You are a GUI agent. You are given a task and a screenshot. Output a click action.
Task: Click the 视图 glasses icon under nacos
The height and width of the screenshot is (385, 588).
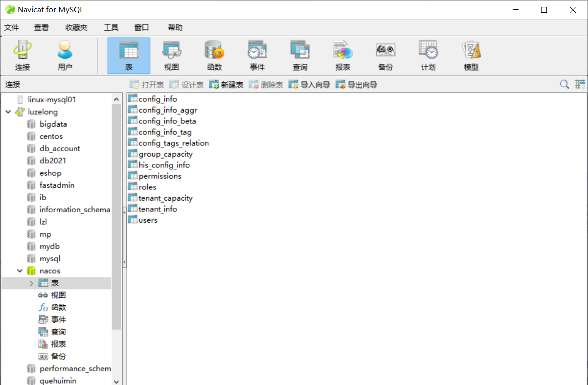(43, 295)
